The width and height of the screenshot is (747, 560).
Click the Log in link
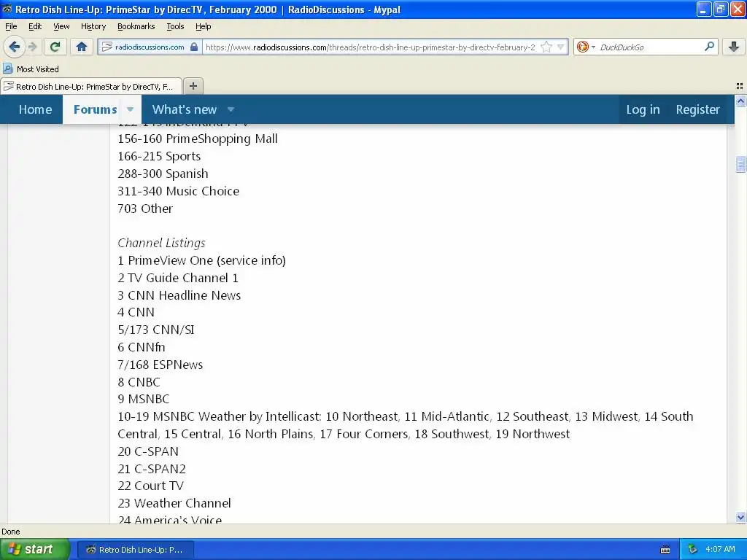click(x=643, y=109)
